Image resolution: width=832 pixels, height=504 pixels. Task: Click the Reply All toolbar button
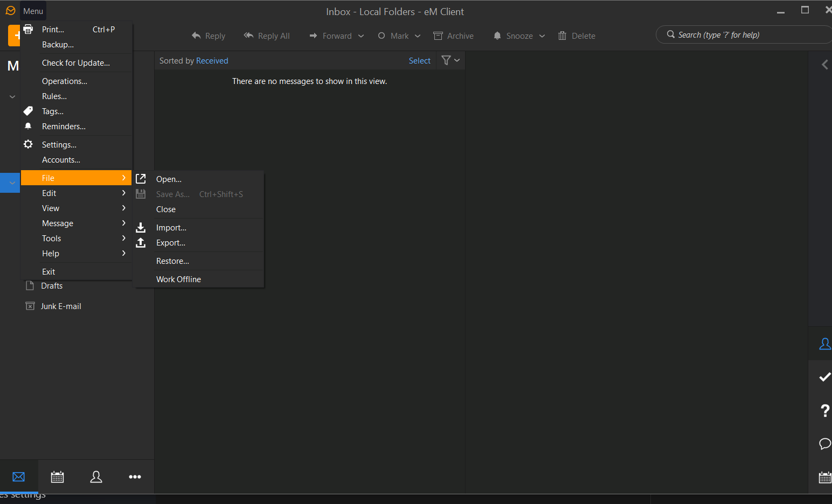tap(267, 36)
